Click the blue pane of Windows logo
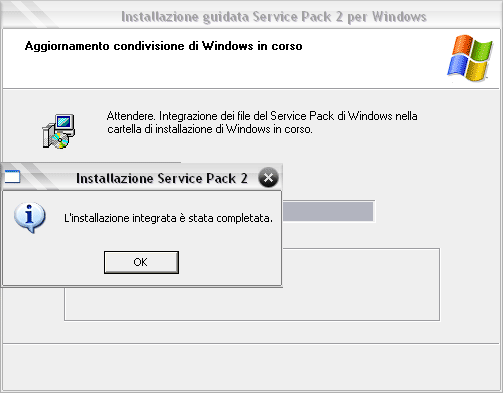Viewport: 503px width, 393px height. [457, 65]
